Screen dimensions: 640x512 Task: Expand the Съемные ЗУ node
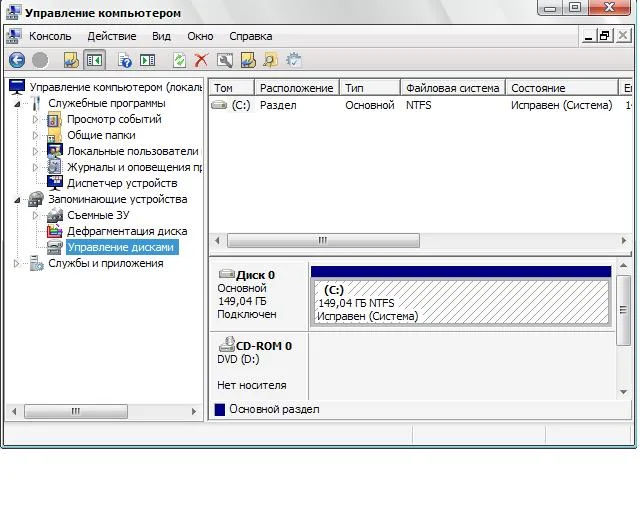click(x=35, y=215)
